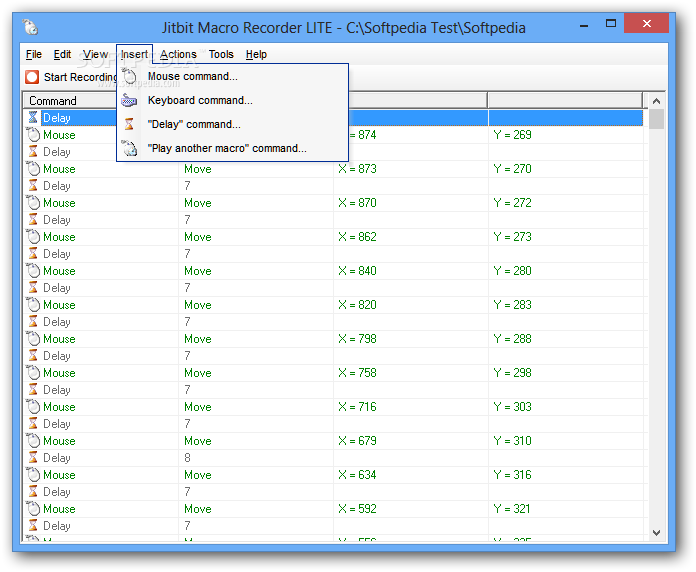
Task: Click mouse icon in the X = 820 row
Action: [x=33, y=305]
